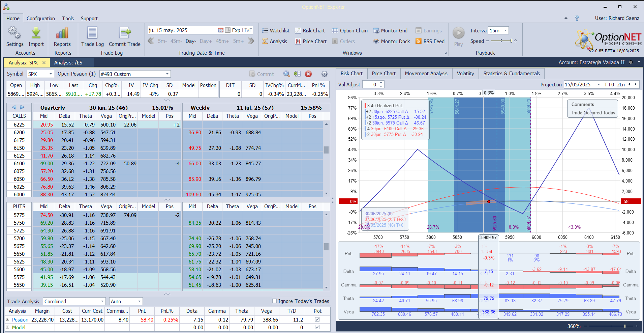Click the Day- step back button

click(191, 41)
